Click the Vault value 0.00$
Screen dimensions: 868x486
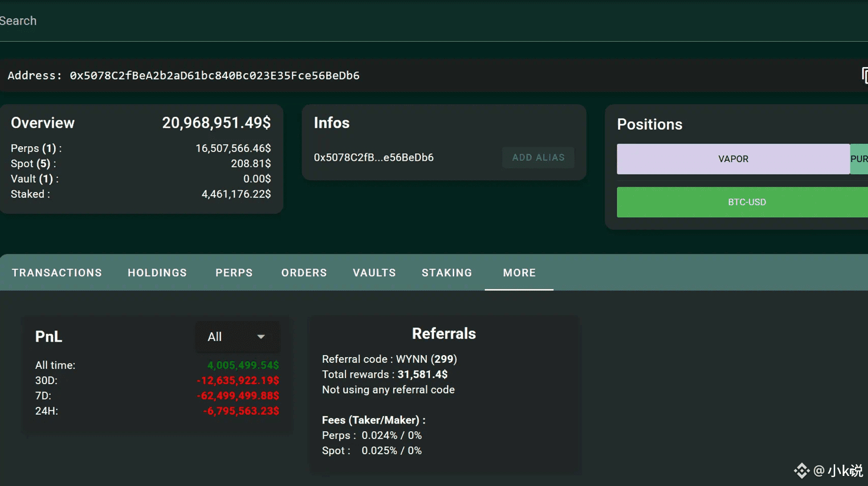point(257,178)
